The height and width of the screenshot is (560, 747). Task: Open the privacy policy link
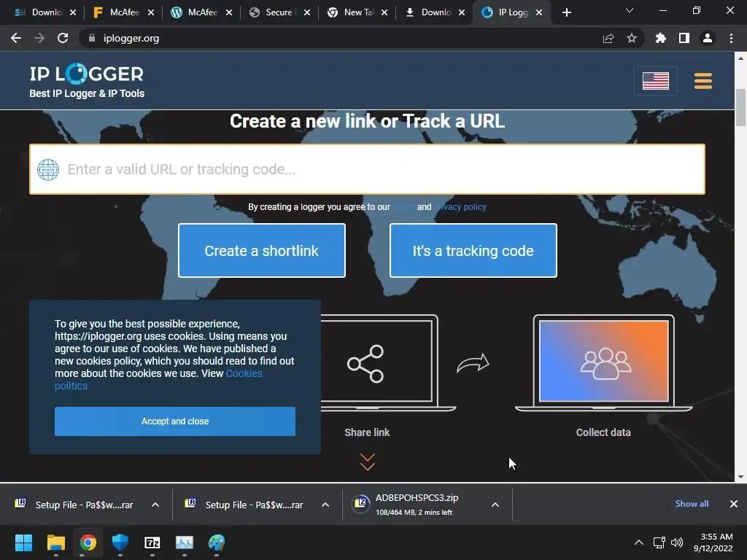coord(461,206)
